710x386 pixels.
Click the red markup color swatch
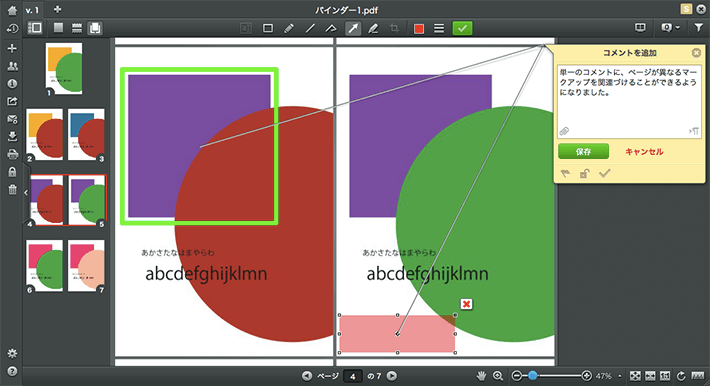coord(419,29)
